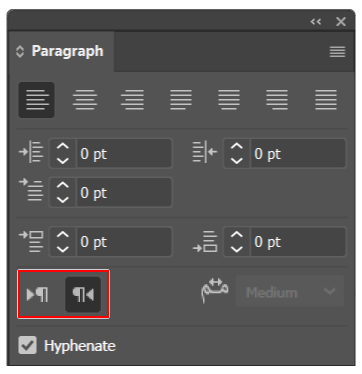Viewport: 362px width, 374px height.
Task: Select Align center paragraph icon
Action: click(x=85, y=100)
